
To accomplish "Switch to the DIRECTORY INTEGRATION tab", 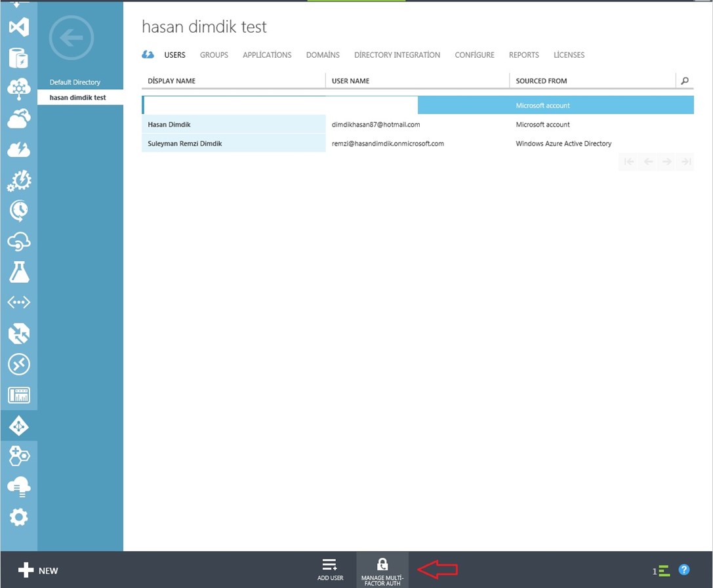I will click(x=397, y=55).
